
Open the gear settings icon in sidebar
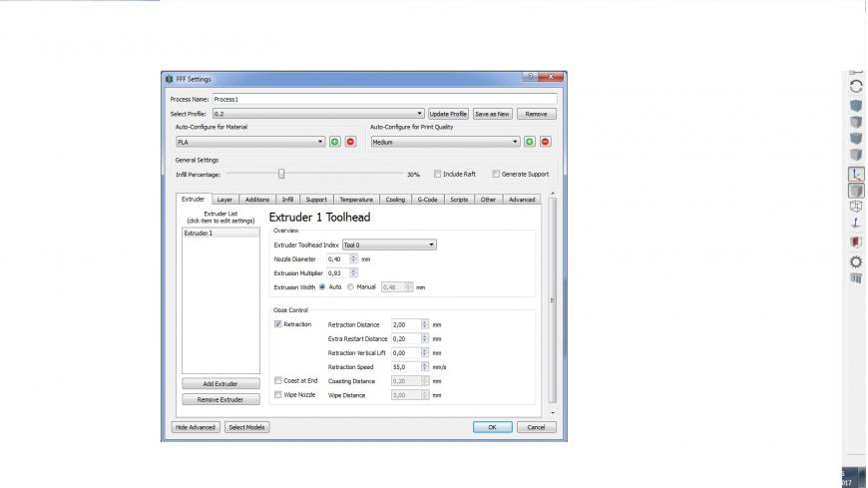856,262
